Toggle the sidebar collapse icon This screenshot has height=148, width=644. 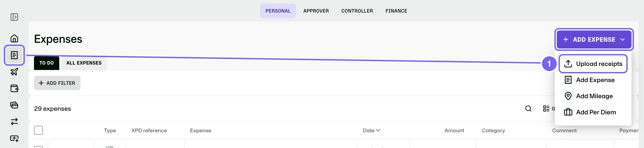point(14,17)
